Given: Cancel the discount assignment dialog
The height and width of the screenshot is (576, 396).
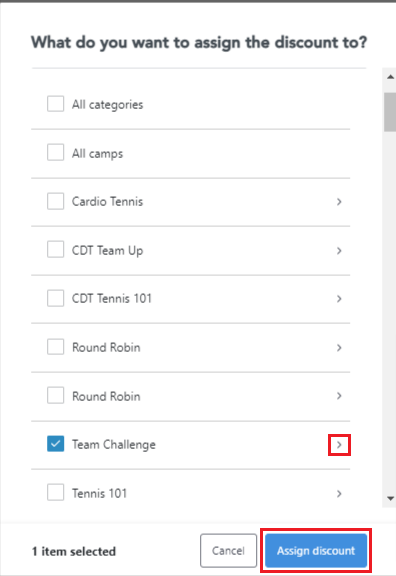Looking at the screenshot, I should (x=228, y=551).
